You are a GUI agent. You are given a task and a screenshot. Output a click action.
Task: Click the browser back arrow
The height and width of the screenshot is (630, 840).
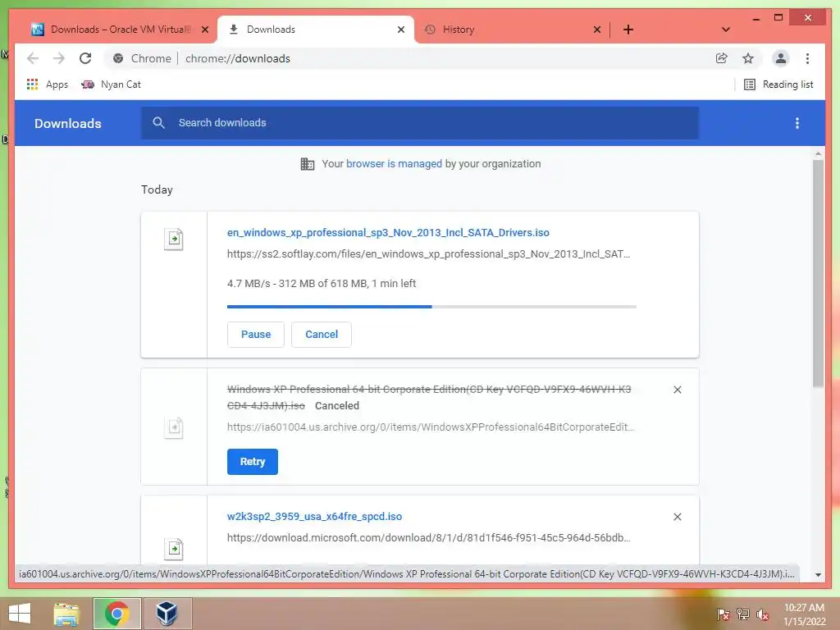33,58
